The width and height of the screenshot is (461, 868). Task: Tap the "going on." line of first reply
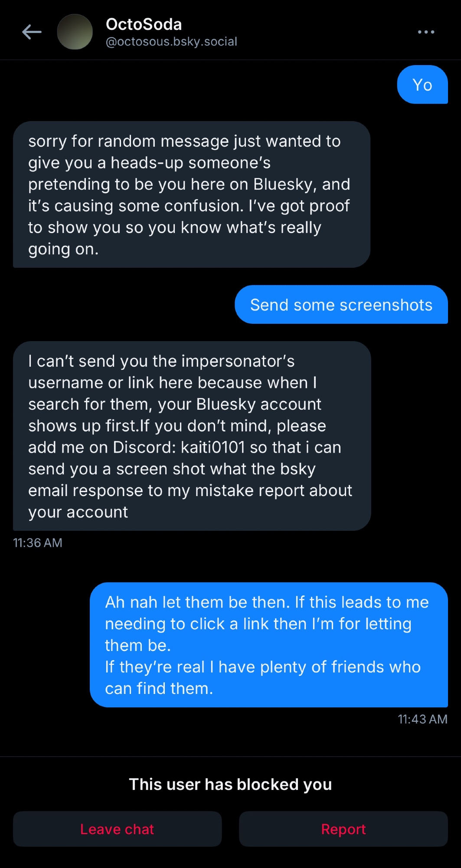click(x=63, y=249)
